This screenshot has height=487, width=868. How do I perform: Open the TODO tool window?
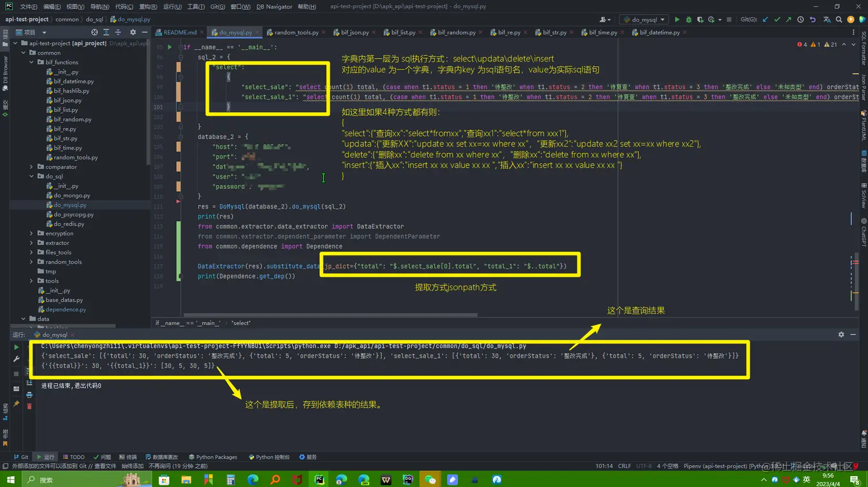(x=73, y=457)
